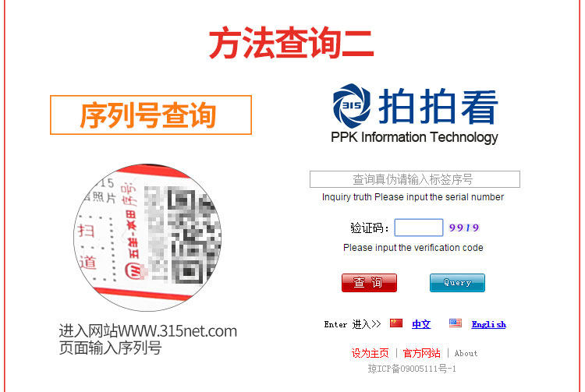Click the blue Query button

[457, 283]
